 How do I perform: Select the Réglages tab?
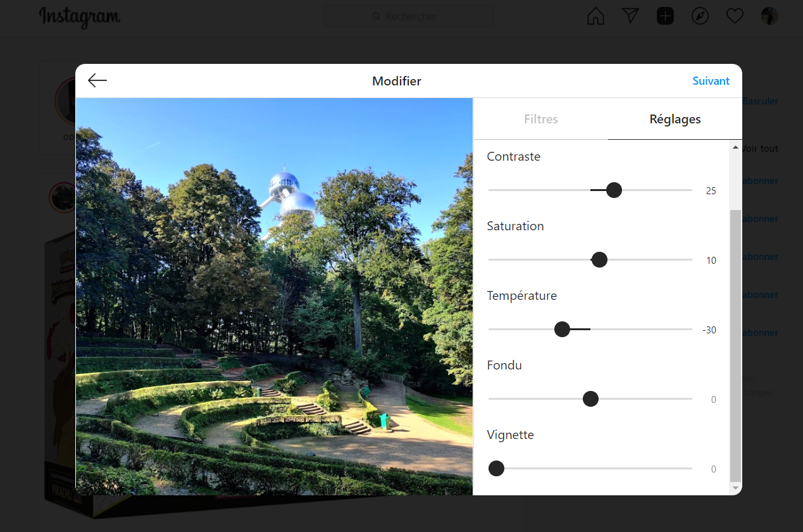675,119
